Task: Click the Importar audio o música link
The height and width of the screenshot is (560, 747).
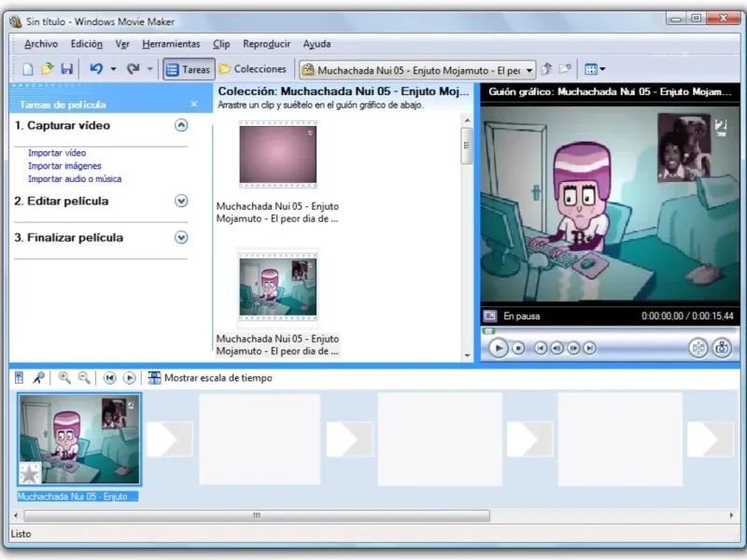Action: 75,178
